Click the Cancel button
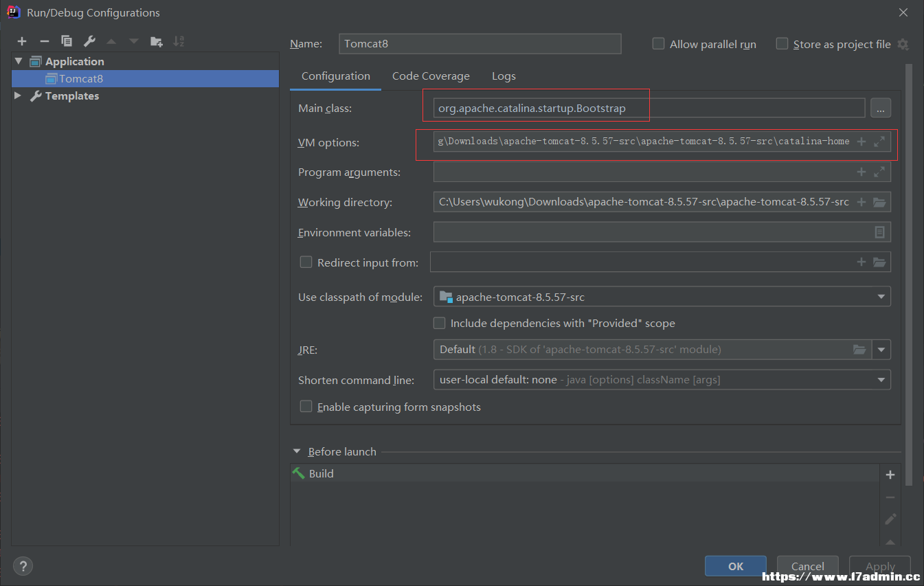 [808, 566]
